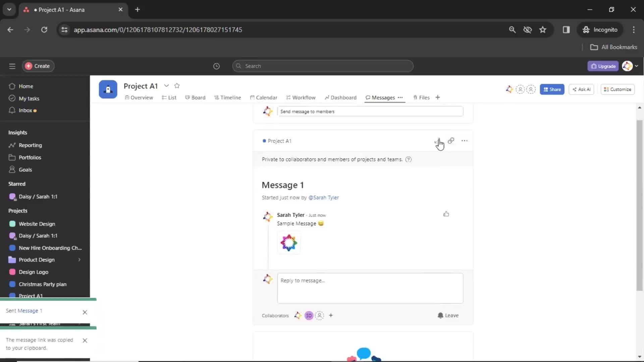Click the Asana logo spinning icon in message
The width and height of the screenshot is (644, 362).
click(289, 243)
